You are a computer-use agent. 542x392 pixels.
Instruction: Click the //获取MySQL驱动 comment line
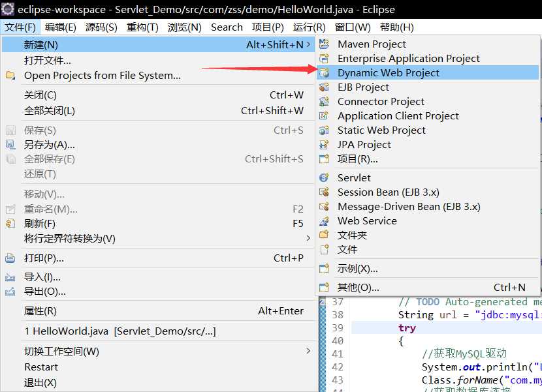464,354
